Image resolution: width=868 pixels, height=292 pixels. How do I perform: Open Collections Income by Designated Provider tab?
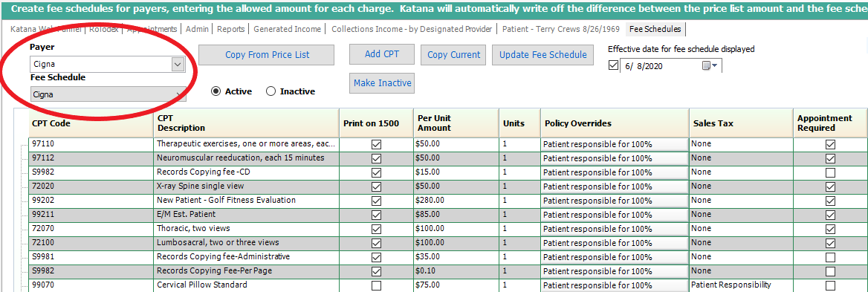pos(412,29)
